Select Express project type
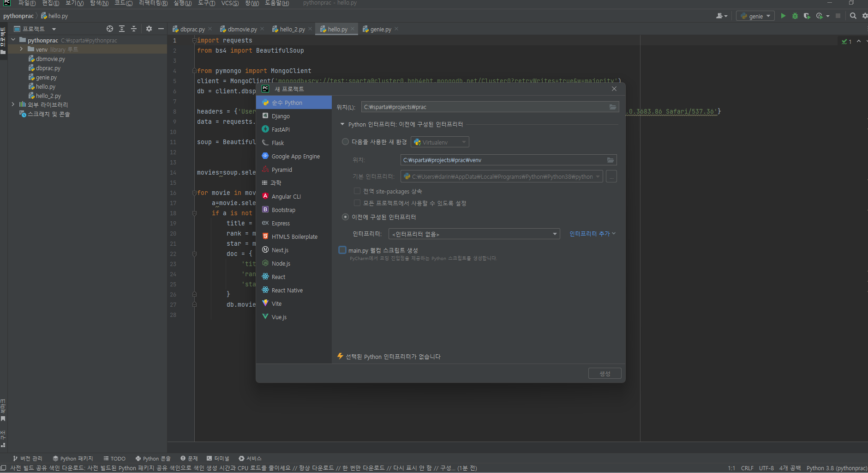The image size is (868, 473). (x=294, y=223)
